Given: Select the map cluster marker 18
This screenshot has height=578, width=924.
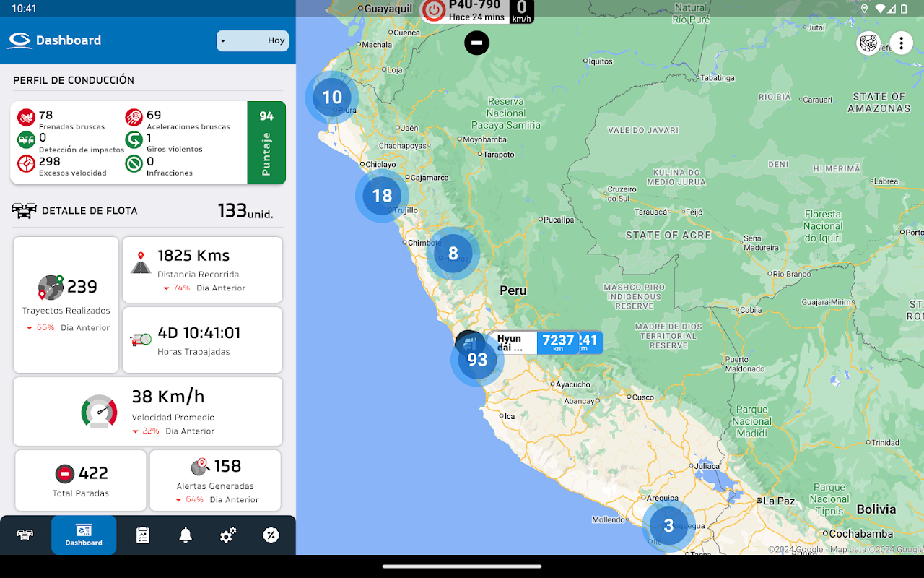Looking at the screenshot, I should 382,196.
